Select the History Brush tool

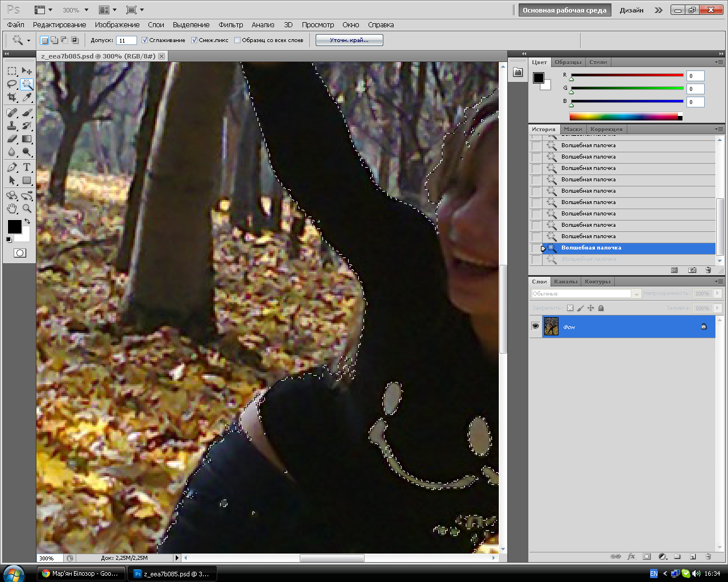tap(27, 126)
